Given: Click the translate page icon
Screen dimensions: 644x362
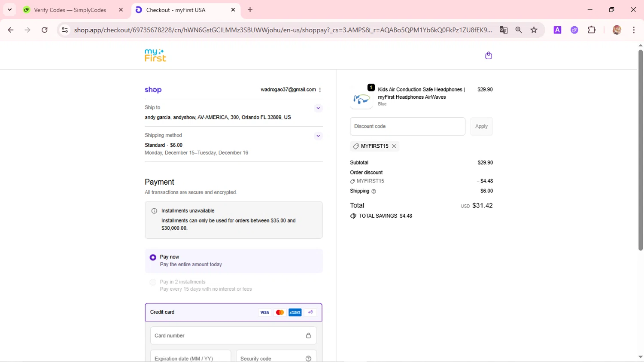Looking at the screenshot, I should [x=504, y=30].
